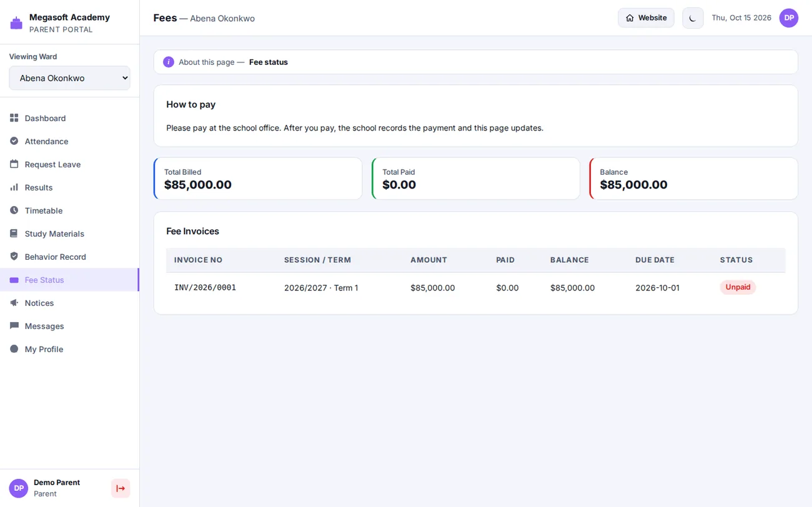Open the Dashboard menu item
The width and height of the screenshot is (812, 507).
click(69, 118)
